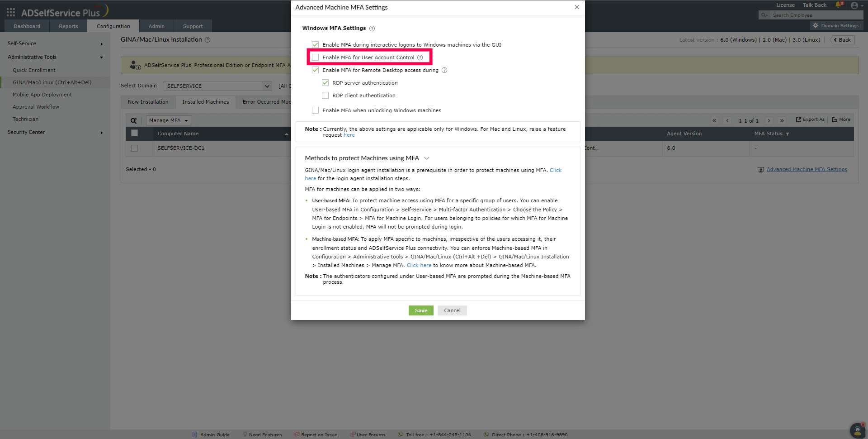Switch to the Dashboard tab
Screen dimensions: 868x439
27,26
